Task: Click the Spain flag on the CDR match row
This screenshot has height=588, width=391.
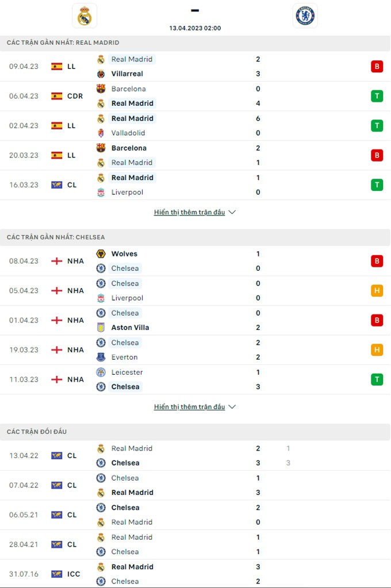Action: point(56,96)
